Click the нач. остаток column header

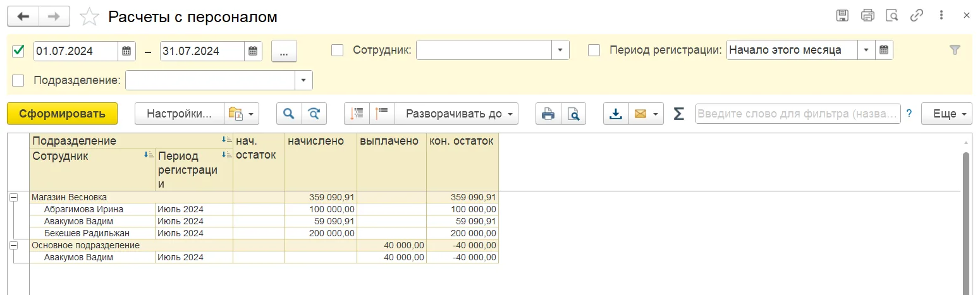(x=259, y=162)
